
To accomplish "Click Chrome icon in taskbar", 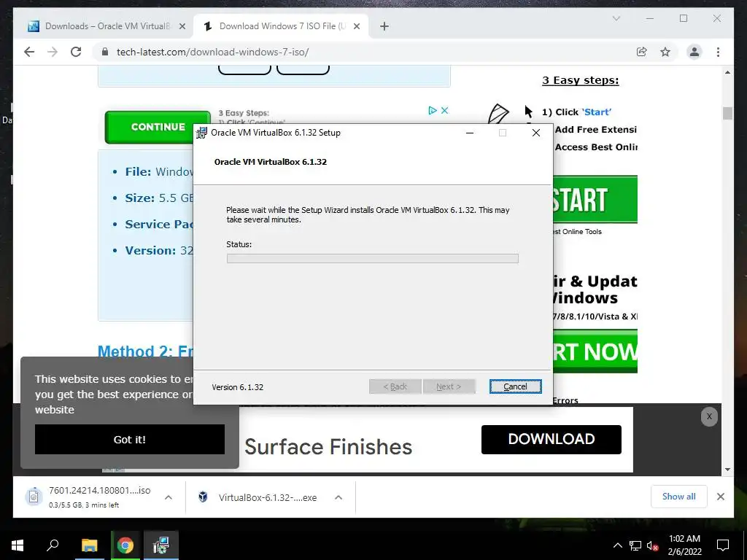I will (x=125, y=545).
